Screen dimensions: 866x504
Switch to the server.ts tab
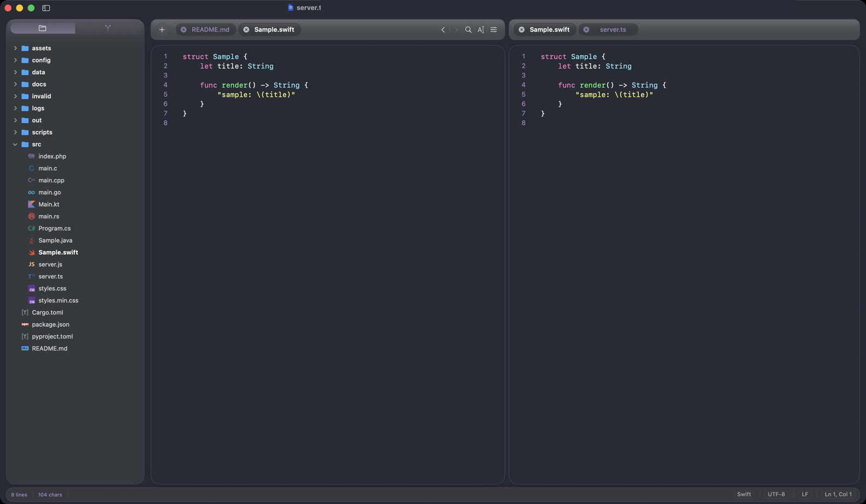click(x=608, y=30)
